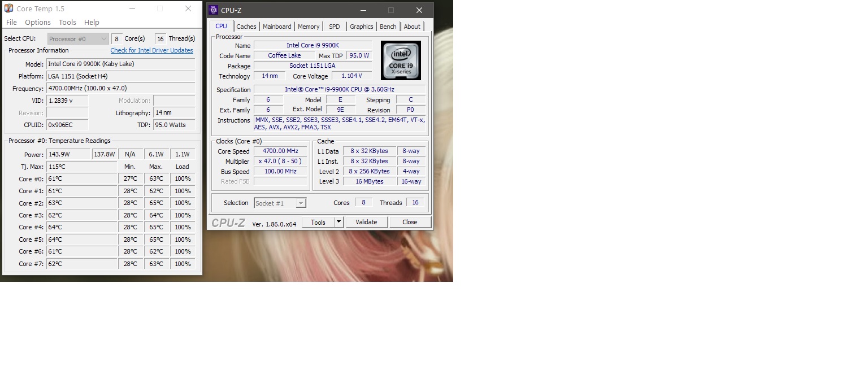Click the Cores value 8 in CPU-Z
Screen dimensions: 868x366
pyautogui.click(x=363, y=202)
